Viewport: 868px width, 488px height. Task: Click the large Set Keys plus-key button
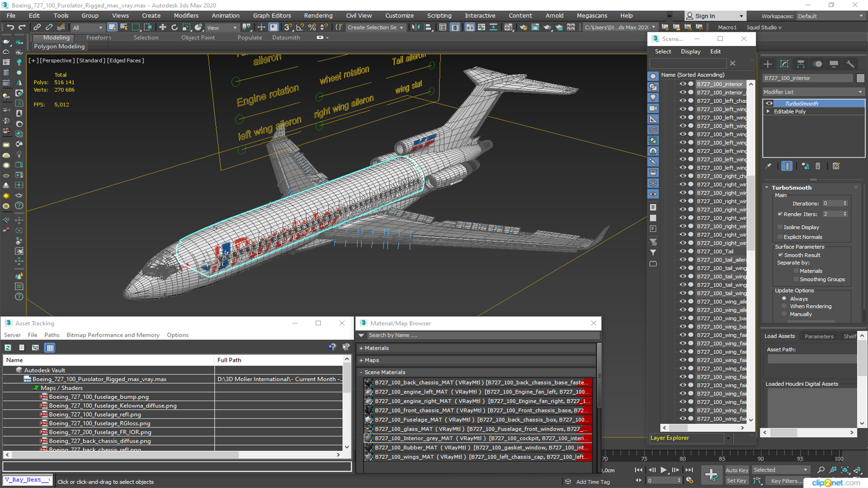click(x=712, y=475)
